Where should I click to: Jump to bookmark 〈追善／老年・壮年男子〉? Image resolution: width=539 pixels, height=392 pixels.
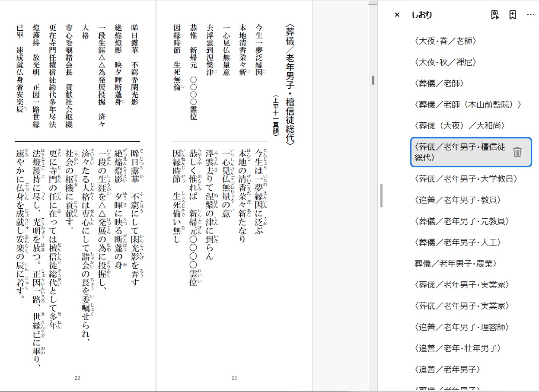coord(458,348)
